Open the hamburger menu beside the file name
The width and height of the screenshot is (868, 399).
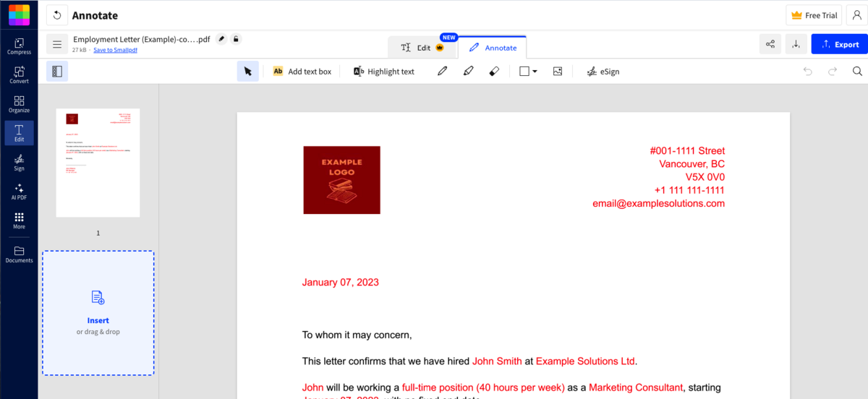[57, 44]
